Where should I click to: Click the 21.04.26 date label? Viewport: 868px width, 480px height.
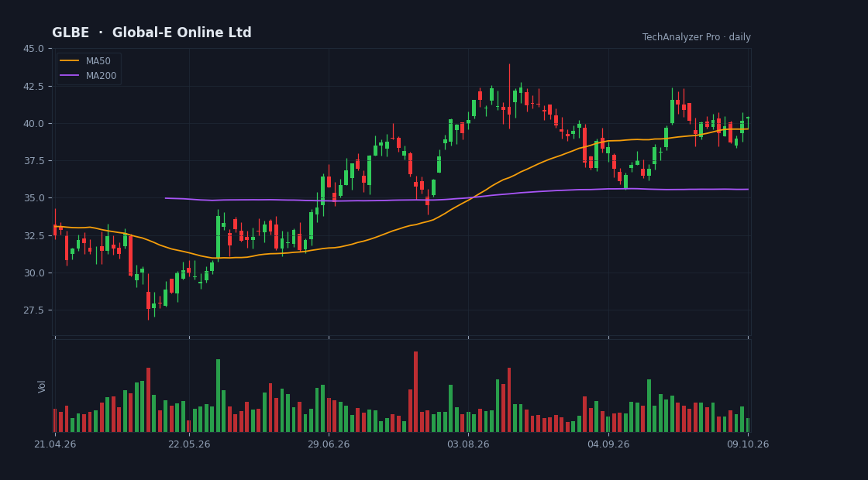55,444
